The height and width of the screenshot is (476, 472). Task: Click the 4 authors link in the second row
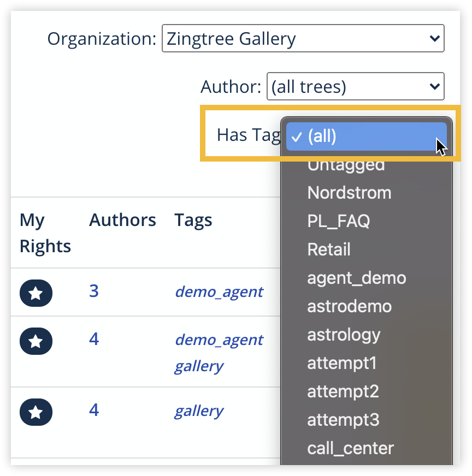(x=94, y=339)
